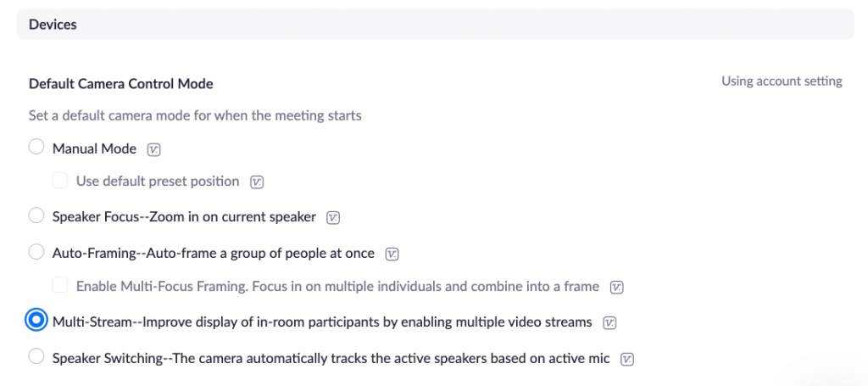The width and height of the screenshot is (868, 386).
Task: Tick the Use default preset position checkbox
Action: [60, 181]
